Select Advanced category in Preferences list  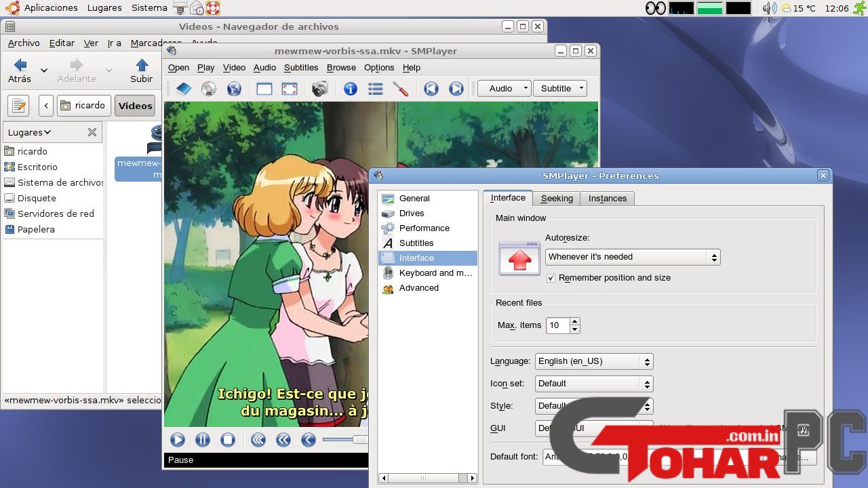(x=428, y=288)
